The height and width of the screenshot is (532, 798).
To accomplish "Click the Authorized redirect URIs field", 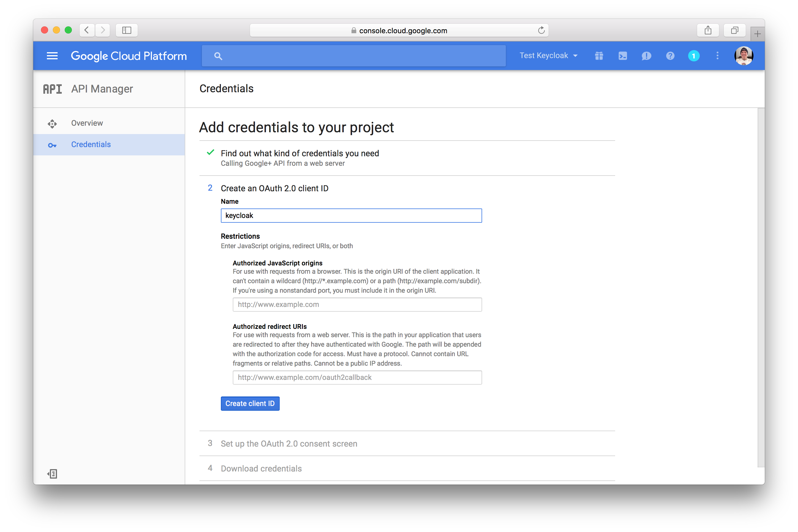I will [357, 377].
